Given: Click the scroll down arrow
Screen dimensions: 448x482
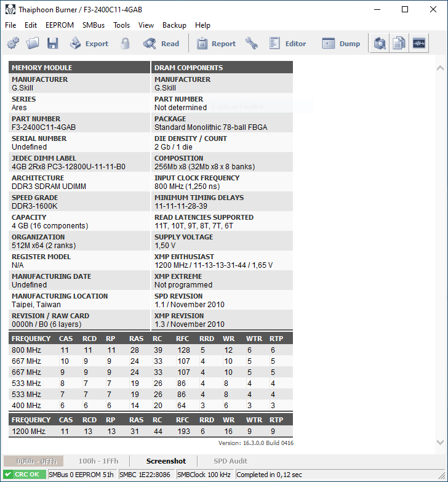Looking at the screenshot, I should coord(440,443).
